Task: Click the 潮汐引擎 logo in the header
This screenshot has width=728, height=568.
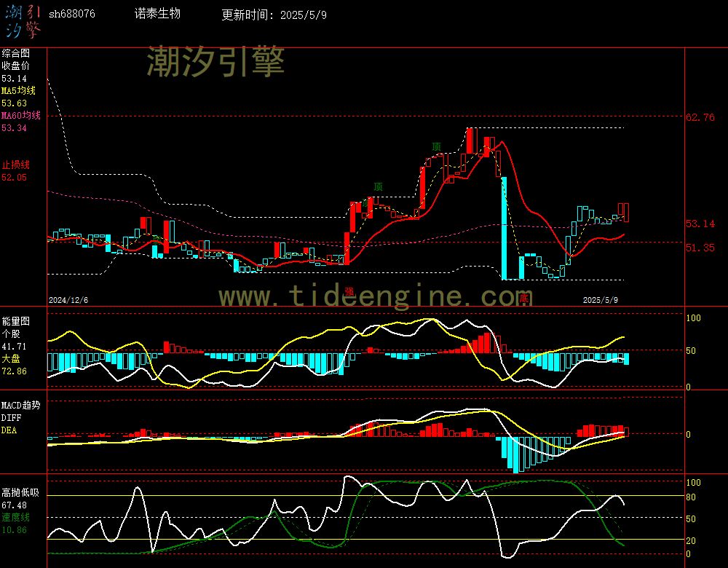Action: click(x=23, y=23)
